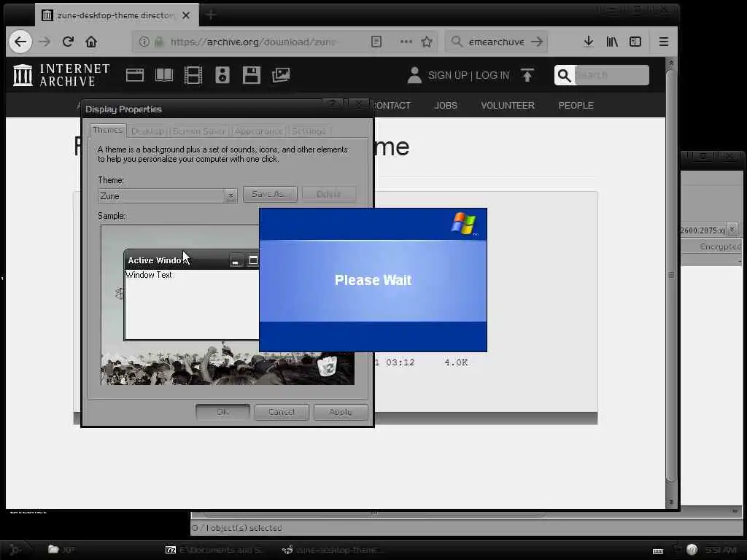
Task: Open the Internet Archive web icon
Action: pyautogui.click(x=135, y=75)
